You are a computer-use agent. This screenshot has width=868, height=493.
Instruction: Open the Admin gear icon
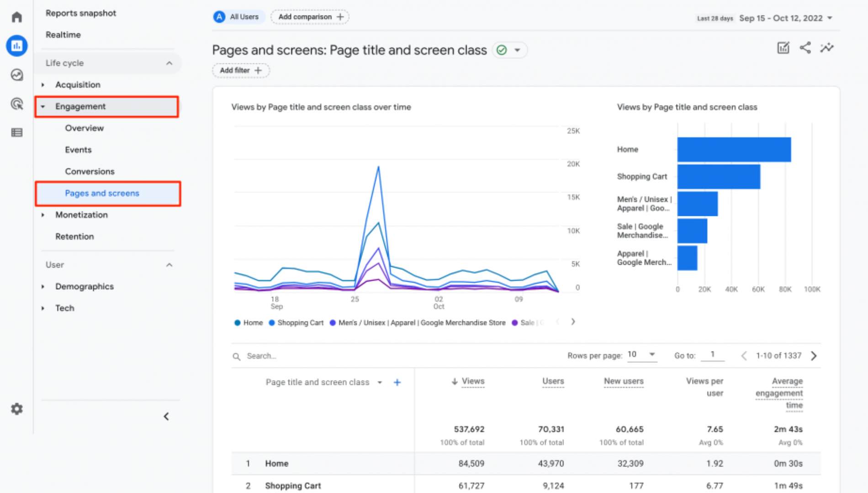[x=17, y=409]
